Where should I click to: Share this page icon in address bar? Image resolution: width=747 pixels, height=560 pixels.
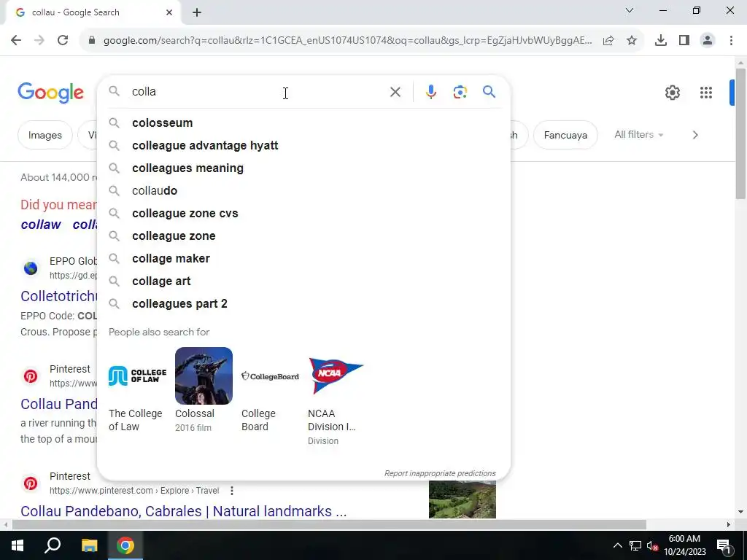click(x=608, y=41)
